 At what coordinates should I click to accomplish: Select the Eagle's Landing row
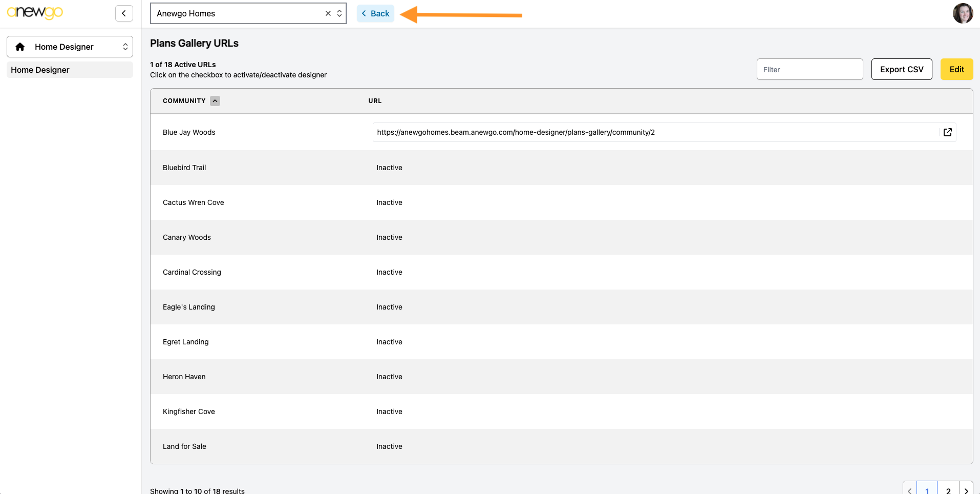(x=561, y=307)
